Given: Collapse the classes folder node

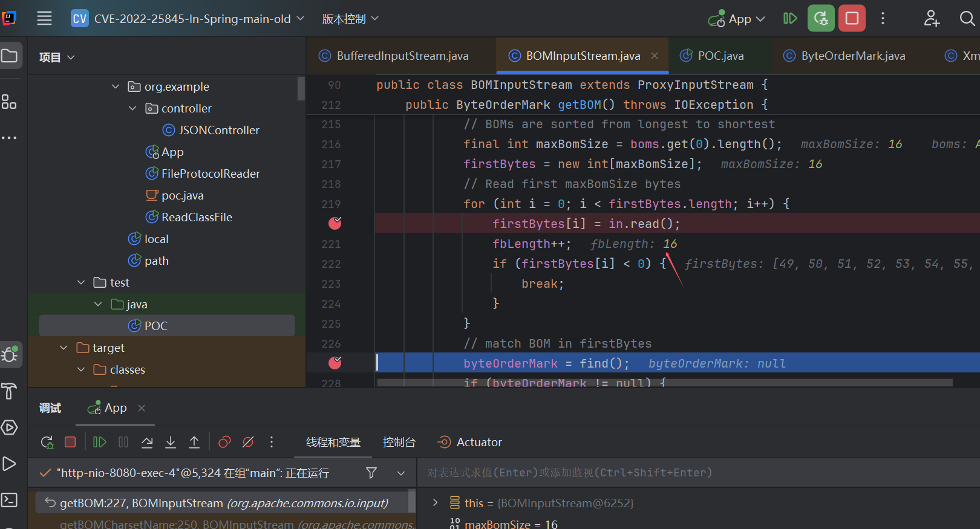Looking at the screenshot, I should [81, 369].
